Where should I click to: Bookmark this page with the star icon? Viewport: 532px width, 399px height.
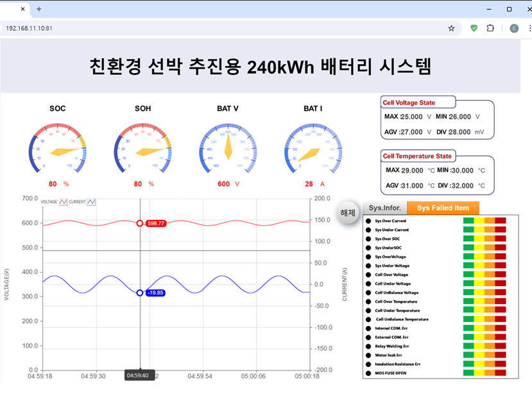point(451,28)
